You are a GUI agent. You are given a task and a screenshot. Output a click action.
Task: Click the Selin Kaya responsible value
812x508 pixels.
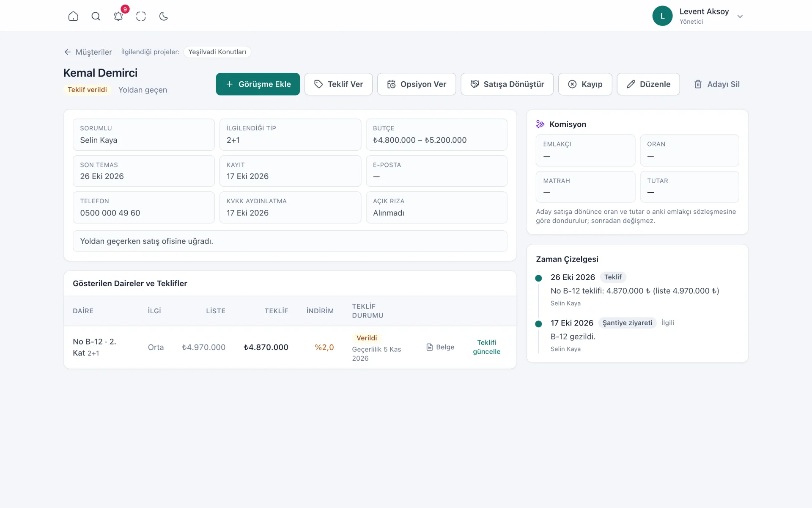[x=99, y=140]
